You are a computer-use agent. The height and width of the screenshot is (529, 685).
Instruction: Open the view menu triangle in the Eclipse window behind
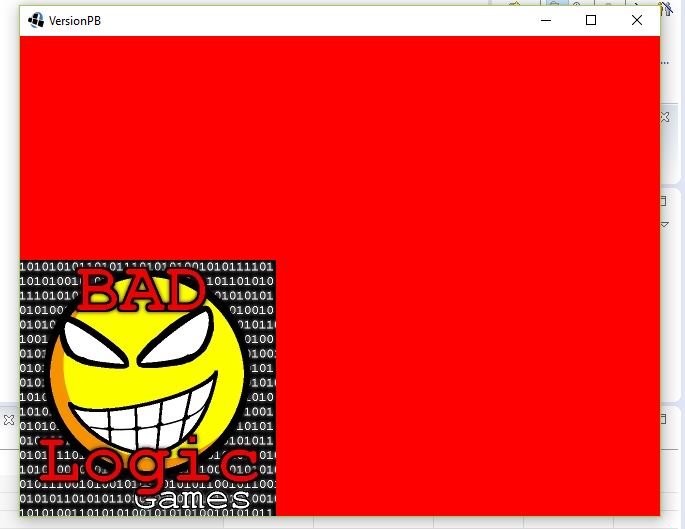pyautogui.click(x=664, y=225)
